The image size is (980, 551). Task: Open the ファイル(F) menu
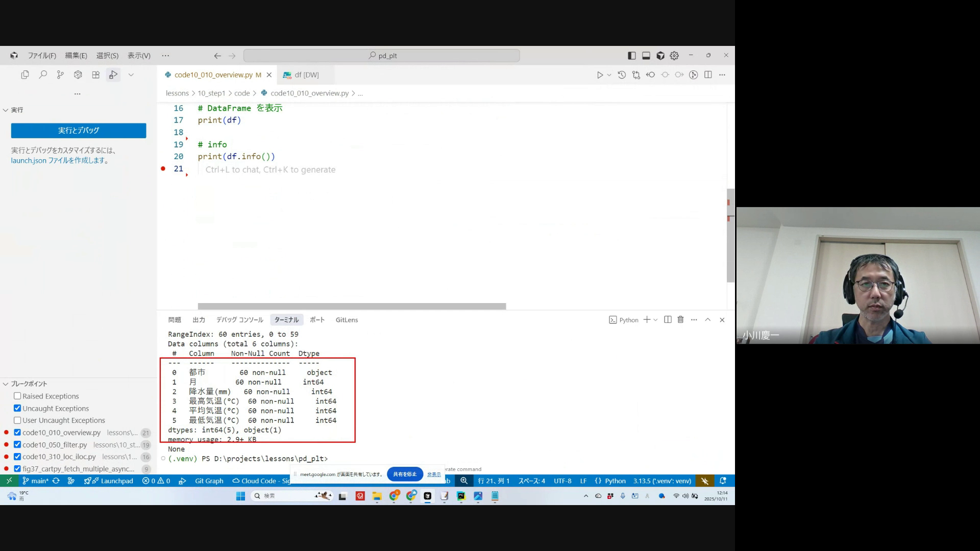click(x=42, y=56)
